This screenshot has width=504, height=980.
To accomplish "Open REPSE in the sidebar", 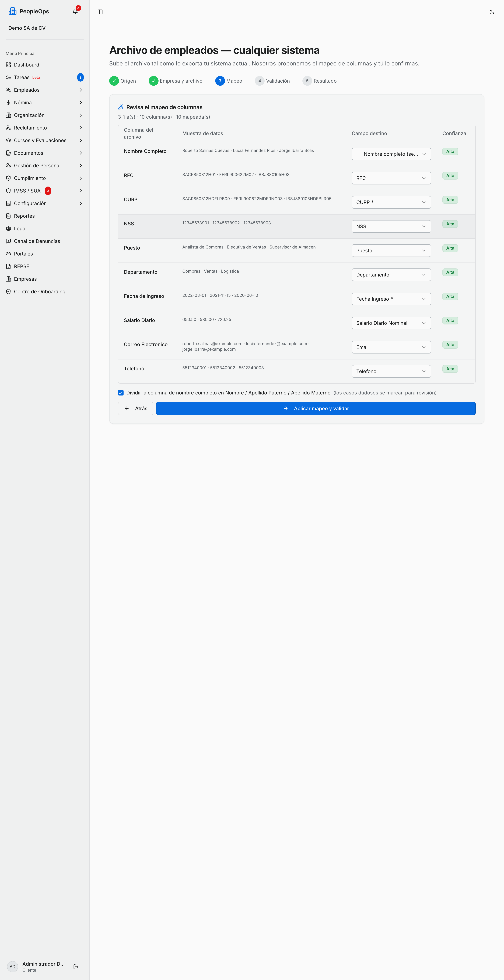I will point(44,266).
